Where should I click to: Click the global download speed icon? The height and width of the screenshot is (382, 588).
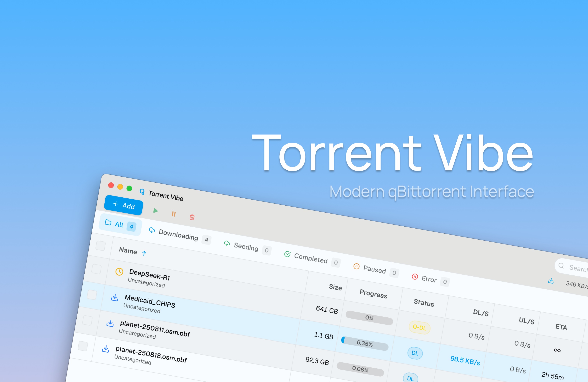(551, 281)
